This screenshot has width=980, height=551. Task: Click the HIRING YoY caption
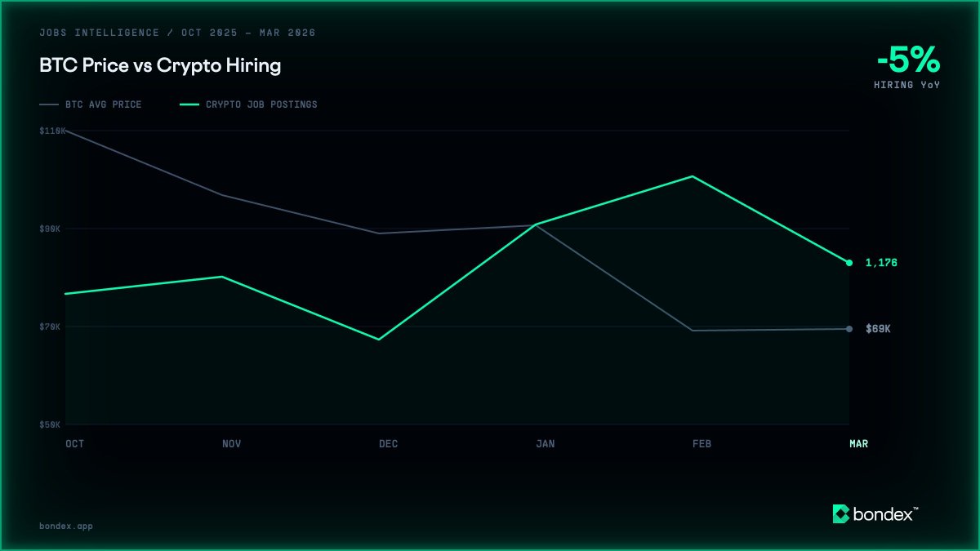pyautogui.click(x=906, y=85)
